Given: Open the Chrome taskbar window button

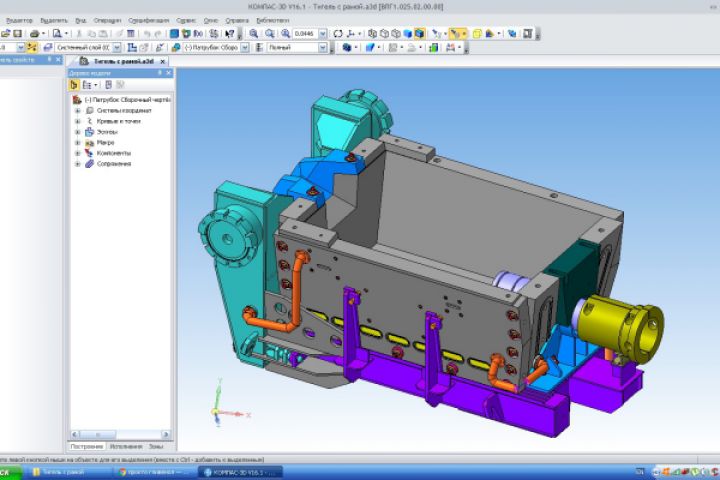Looking at the screenshot, I should click(155, 472).
